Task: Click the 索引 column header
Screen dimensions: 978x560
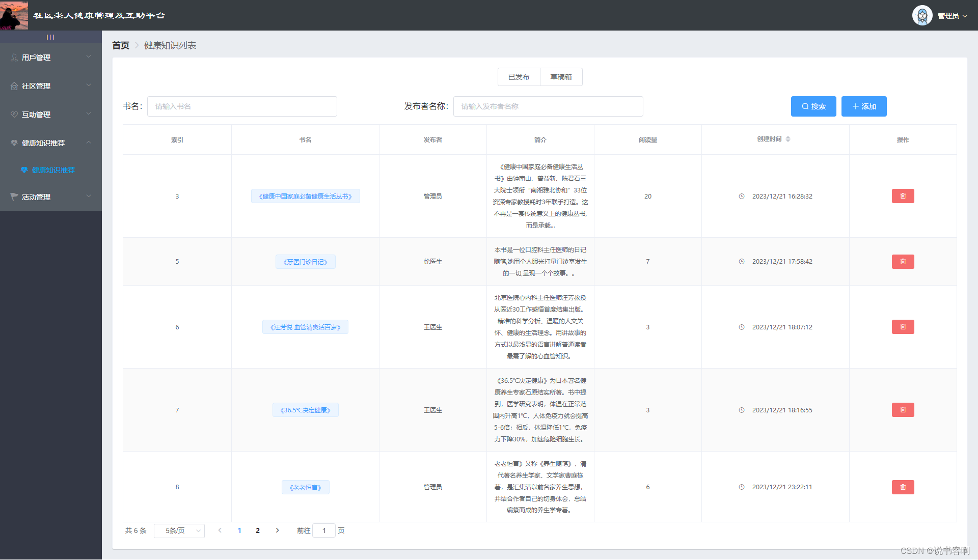Action: [177, 139]
